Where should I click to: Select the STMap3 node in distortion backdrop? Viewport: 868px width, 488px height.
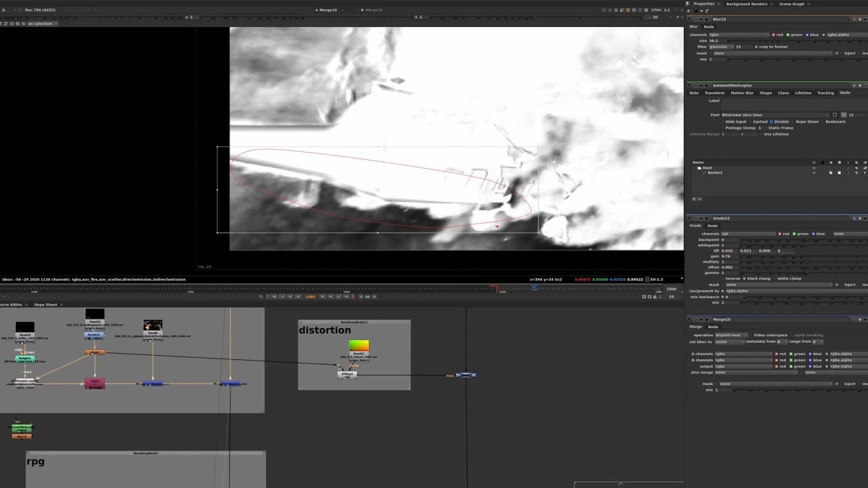(x=347, y=374)
